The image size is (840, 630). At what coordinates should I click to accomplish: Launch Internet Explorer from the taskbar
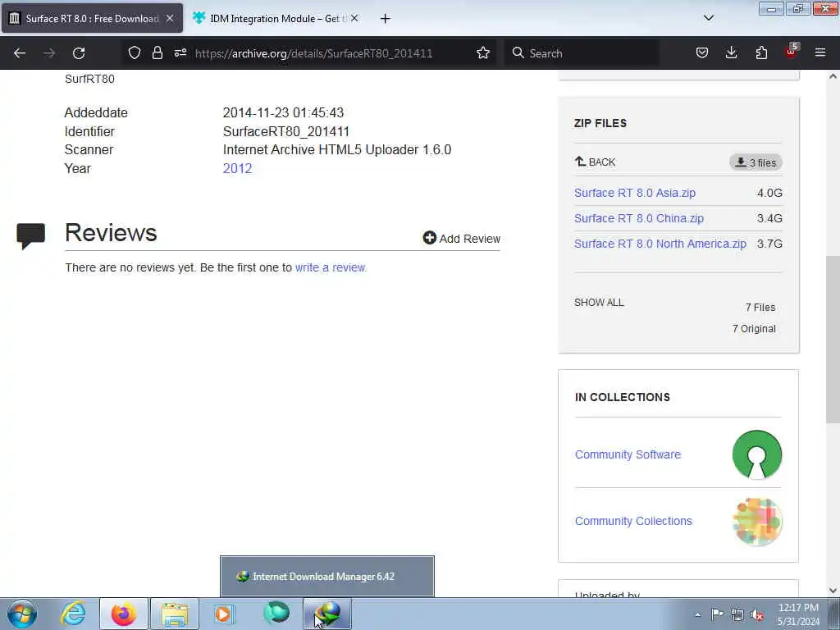click(x=73, y=614)
